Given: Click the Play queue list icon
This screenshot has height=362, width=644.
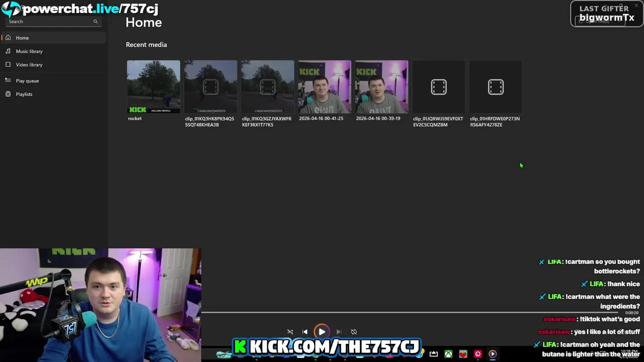Looking at the screenshot, I should coord(8,80).
